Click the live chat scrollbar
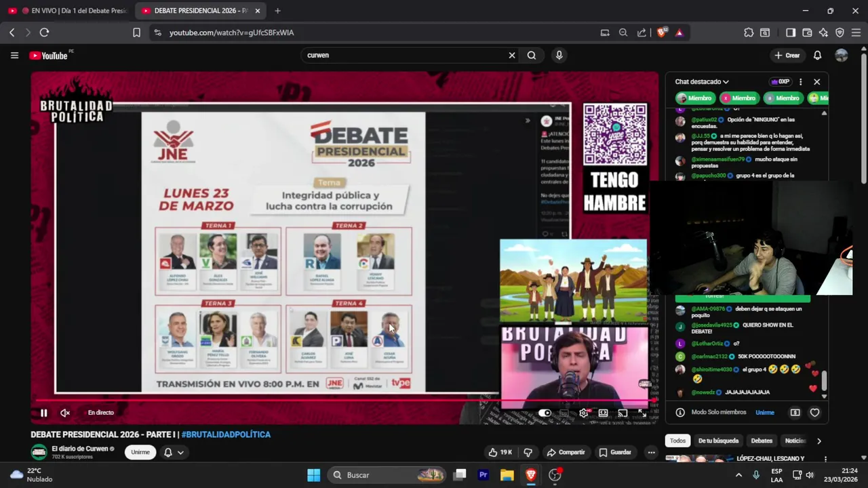Screen dimensions: 868x488 [x=825, y=381]
